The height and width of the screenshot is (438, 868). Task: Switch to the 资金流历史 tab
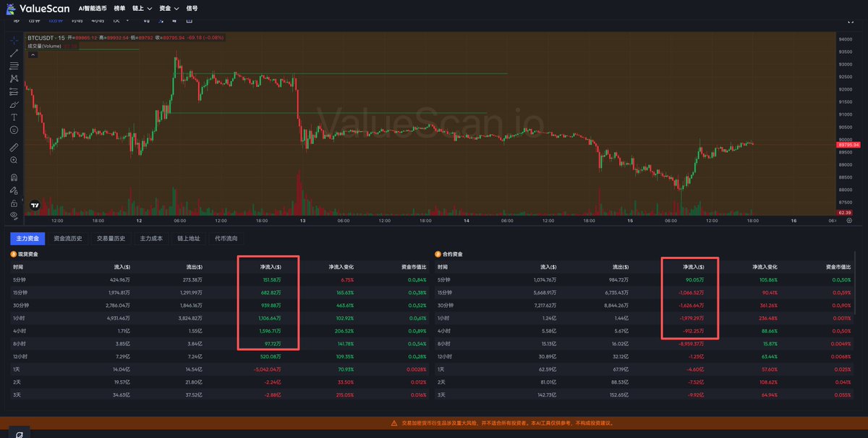pos(68,238)
